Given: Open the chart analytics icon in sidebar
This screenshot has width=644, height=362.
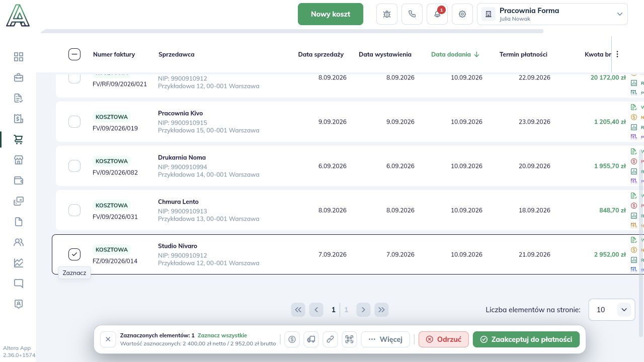Looking at the screenshot, I should click(x=19, y=263).
